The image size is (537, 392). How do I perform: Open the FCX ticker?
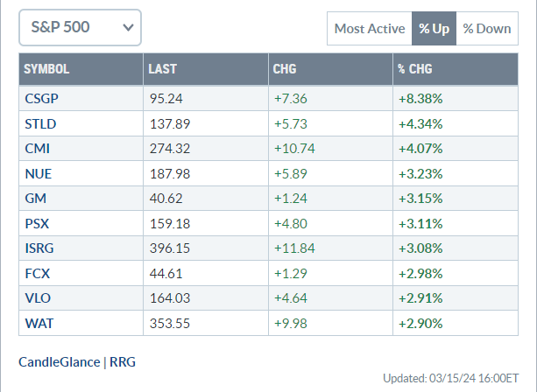click(36, 274)
